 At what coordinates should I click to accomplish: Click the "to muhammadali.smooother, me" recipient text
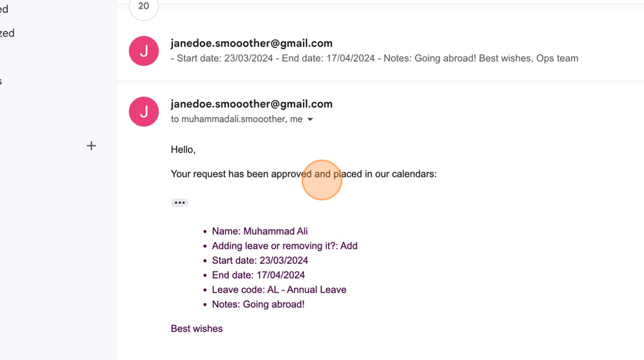(x=236, y=119)
